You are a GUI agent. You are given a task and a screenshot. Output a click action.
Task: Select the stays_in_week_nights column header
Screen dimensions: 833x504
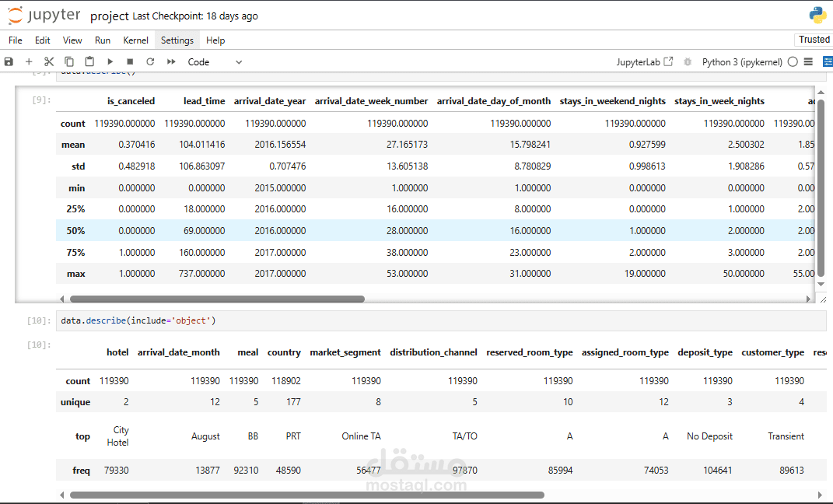pos(719,101)
